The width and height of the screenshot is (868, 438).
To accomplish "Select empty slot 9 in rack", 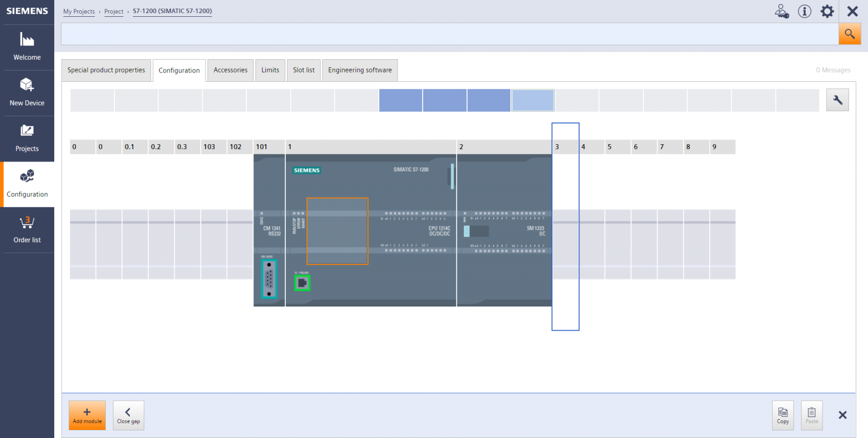I will (723, 244).
